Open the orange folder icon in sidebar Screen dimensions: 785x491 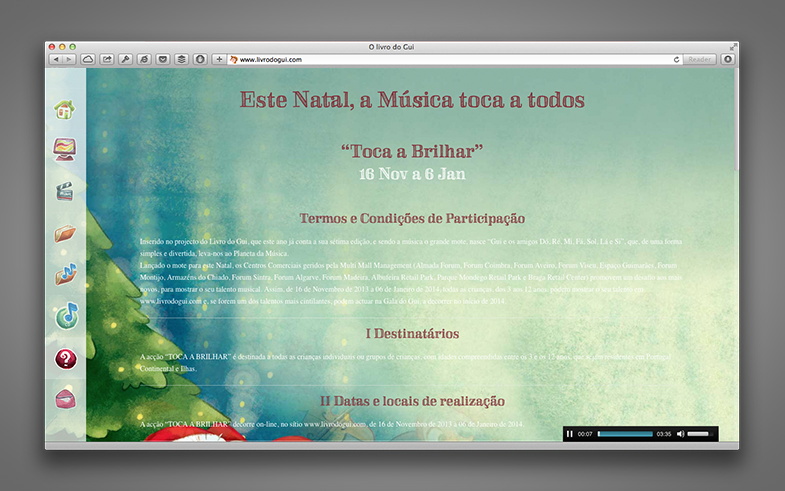point(65,233)
